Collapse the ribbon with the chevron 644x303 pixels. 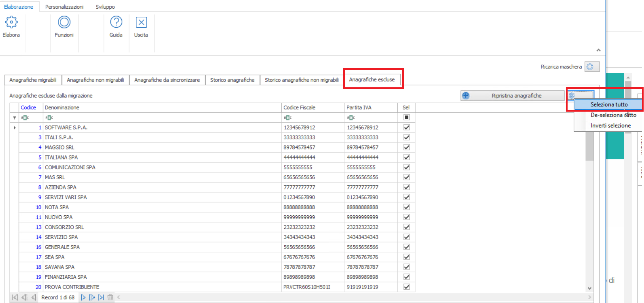click(x=598, y=50)
